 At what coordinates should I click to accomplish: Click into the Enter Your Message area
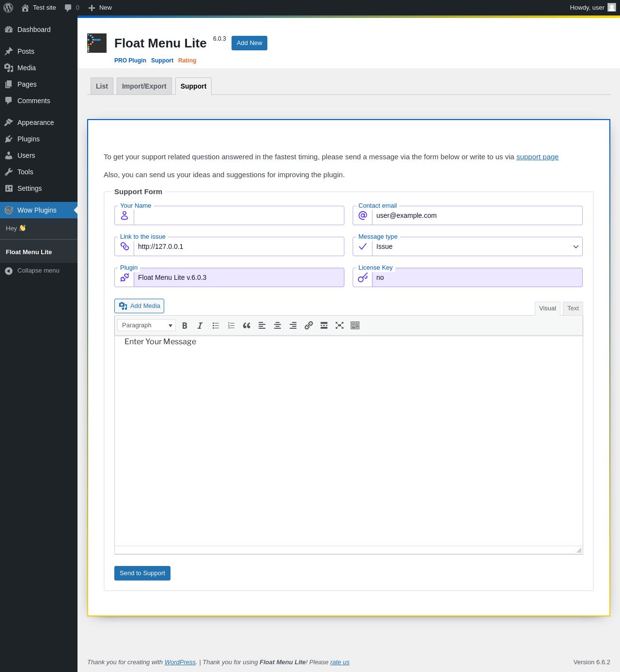coord(349,441)
